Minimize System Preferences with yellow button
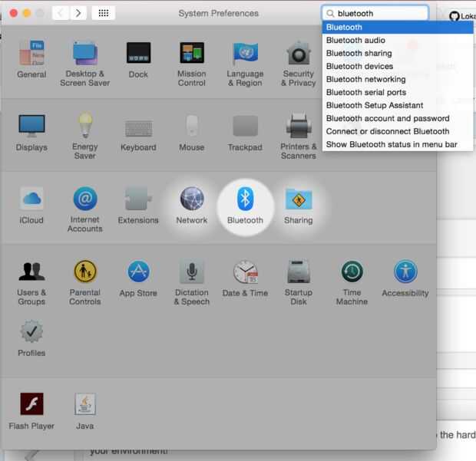This screenshot has width=476, height=461. (x=27, y=13)
